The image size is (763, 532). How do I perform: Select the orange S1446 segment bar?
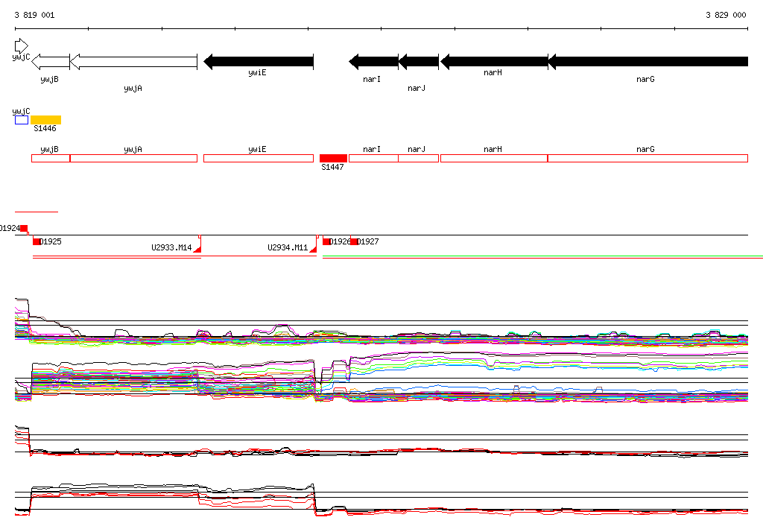pyautogui.click(x=45, y=120)
